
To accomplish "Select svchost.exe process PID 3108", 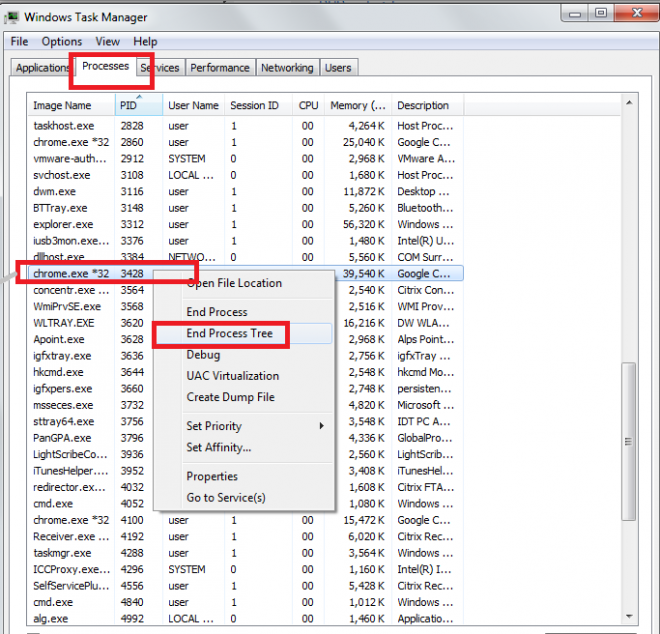I will coord(246,175).
